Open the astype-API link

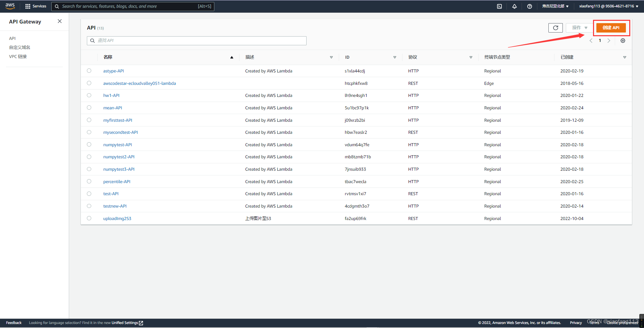(114, 71)
